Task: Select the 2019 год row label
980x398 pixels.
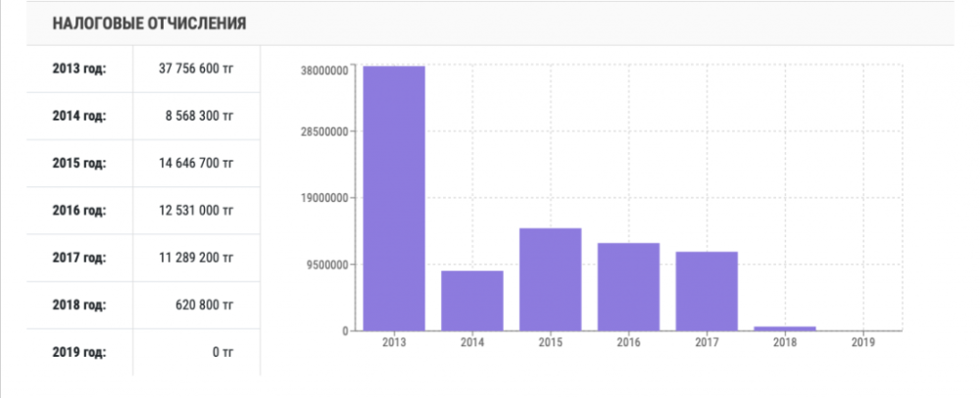Action: point(78,352)
